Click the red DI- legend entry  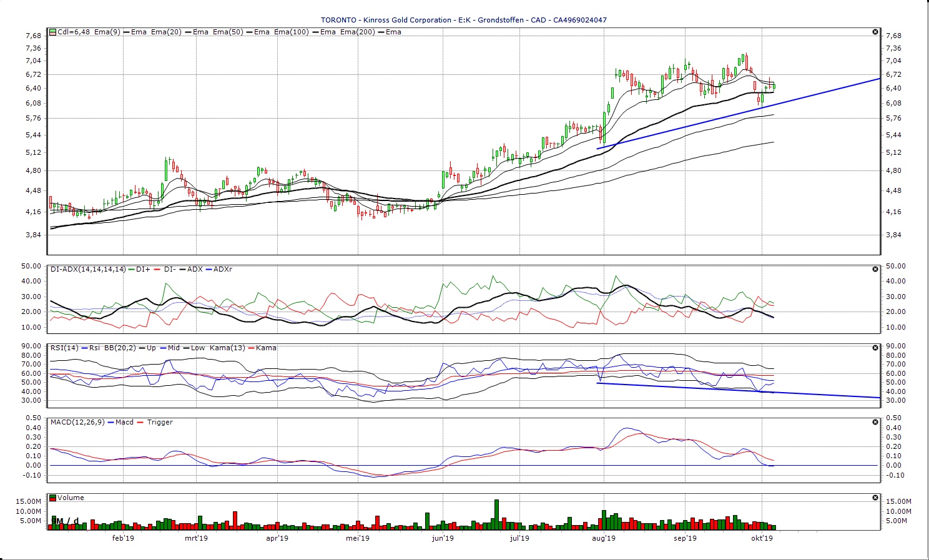(x=165, y=269)
